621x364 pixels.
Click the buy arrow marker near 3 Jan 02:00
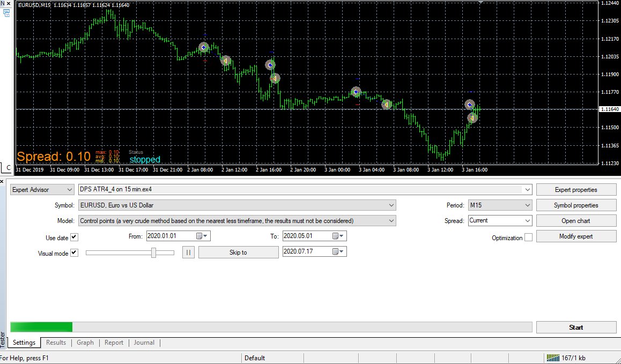(x=356, y=92)
